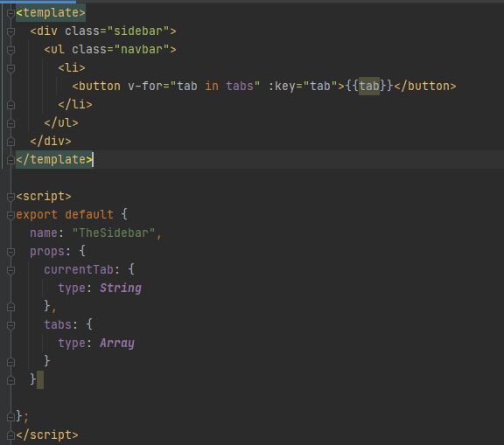Click the String type value
Screen dimensions: 504x445
[x=121, y=288]
